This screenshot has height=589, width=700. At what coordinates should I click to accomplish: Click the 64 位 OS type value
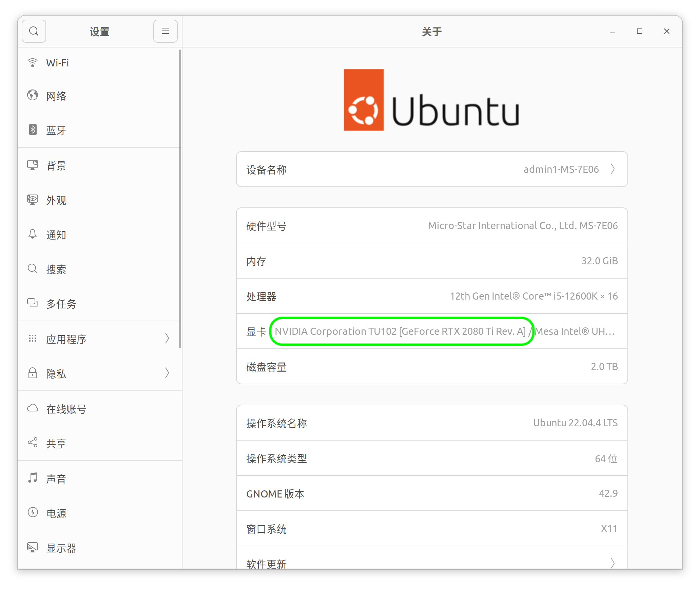click(x=606, y=458)
